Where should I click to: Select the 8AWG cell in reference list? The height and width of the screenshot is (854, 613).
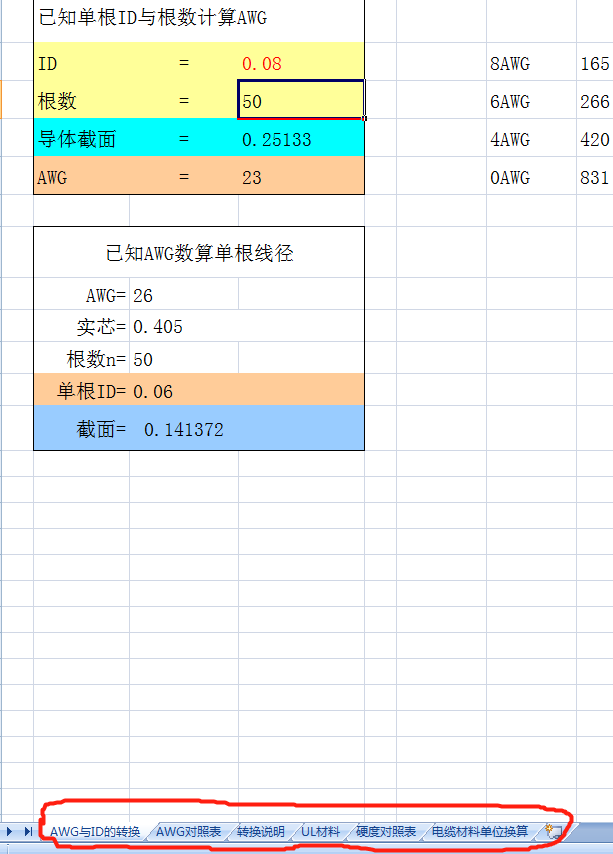[x=510, y=64]
